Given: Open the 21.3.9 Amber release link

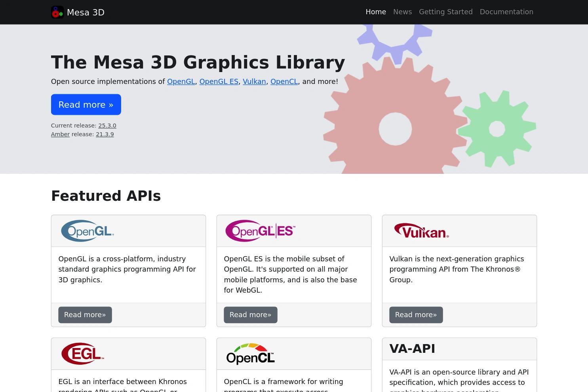Looking at the screenshot, I should tap(105, 134).
